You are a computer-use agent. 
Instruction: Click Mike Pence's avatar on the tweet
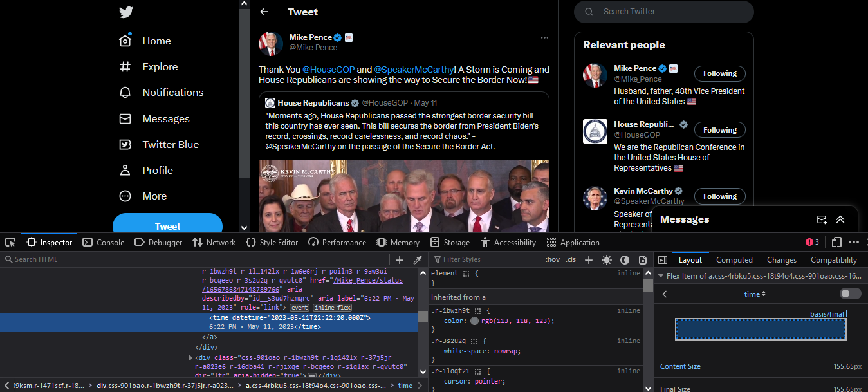click(271, 44)
